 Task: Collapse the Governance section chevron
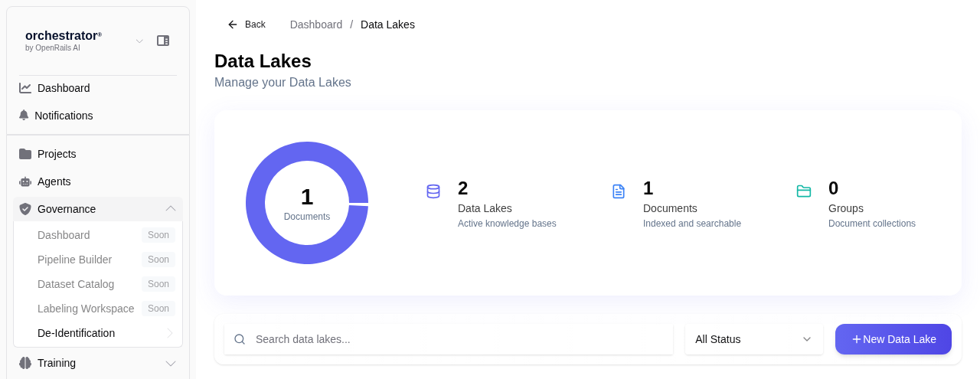[171, 208]
